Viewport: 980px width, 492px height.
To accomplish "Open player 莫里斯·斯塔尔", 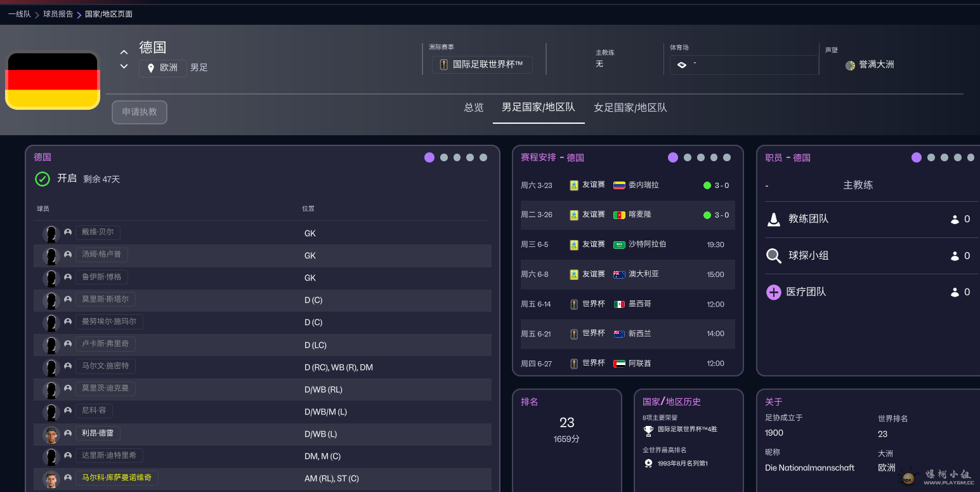I will [105, 299].
